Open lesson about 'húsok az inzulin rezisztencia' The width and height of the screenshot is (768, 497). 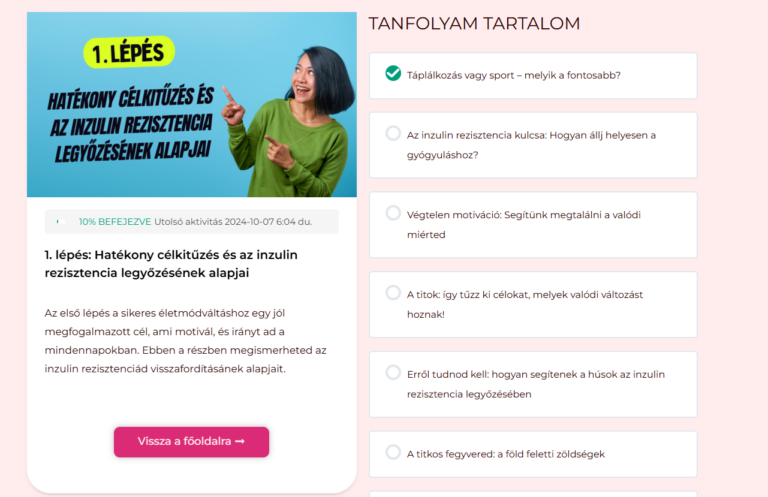533,384
